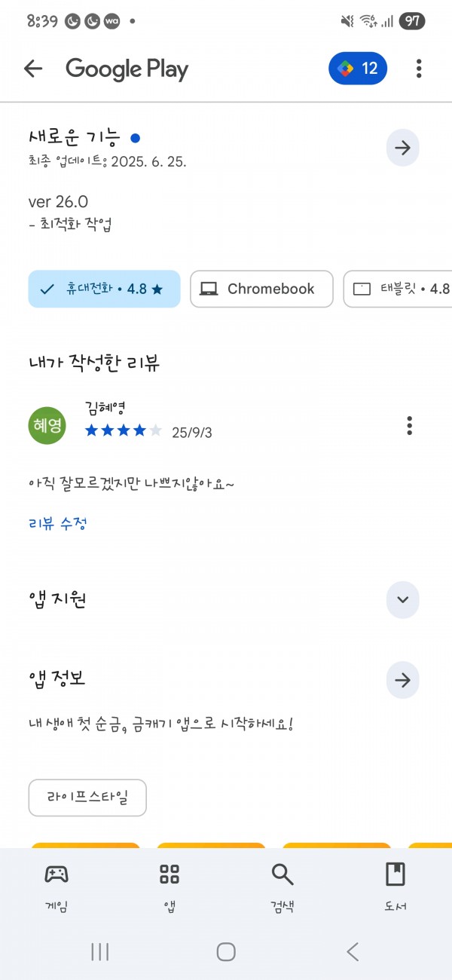Tap the green 혜영 profile avatar

47,425
